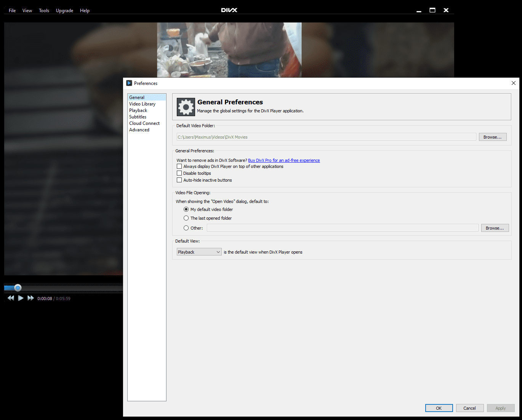
Task: Select General in preferences list
Action: point(147,97)
